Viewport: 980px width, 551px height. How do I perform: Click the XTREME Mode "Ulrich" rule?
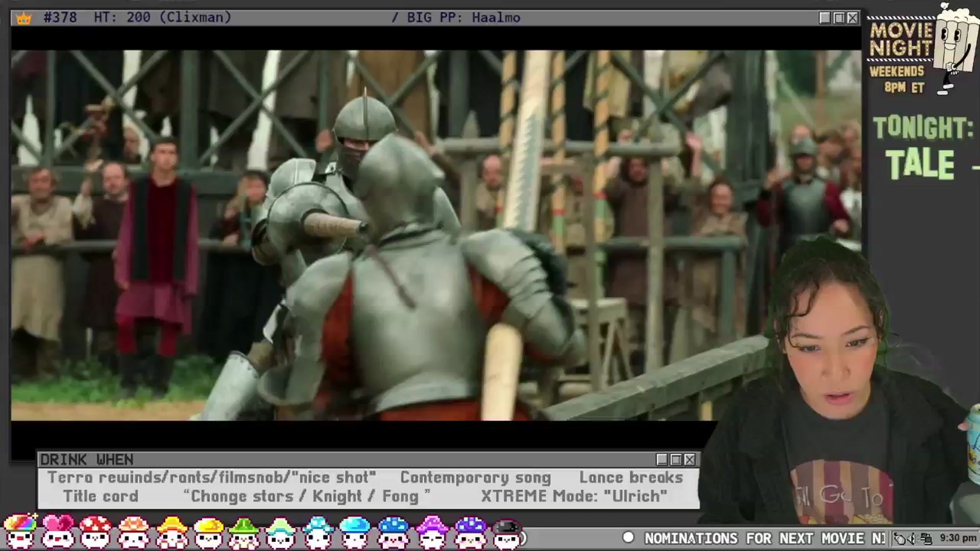(x=574, y=496)
